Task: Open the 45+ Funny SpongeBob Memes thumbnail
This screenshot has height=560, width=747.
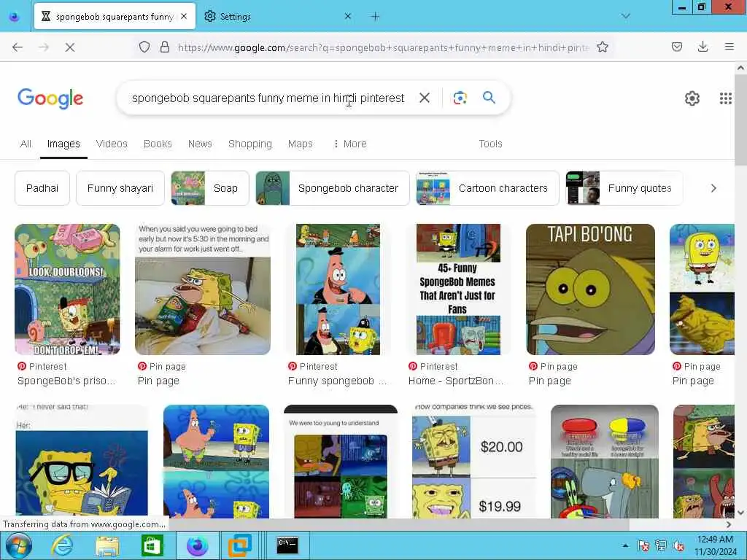Action: 458,289
